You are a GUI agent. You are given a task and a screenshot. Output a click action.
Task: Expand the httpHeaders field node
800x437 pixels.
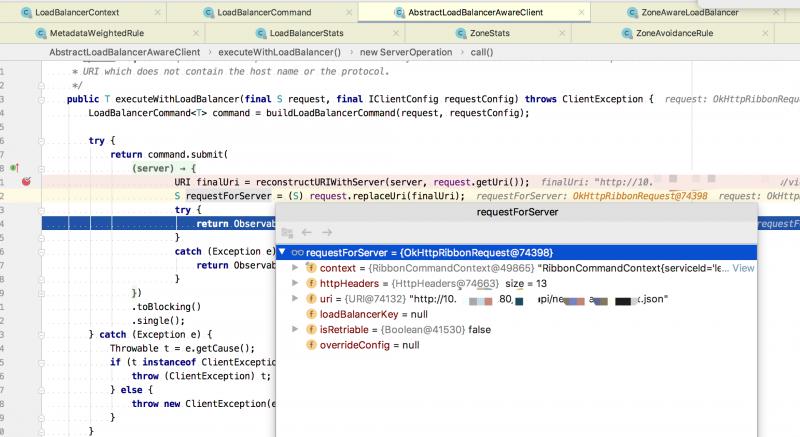point(295,283)
